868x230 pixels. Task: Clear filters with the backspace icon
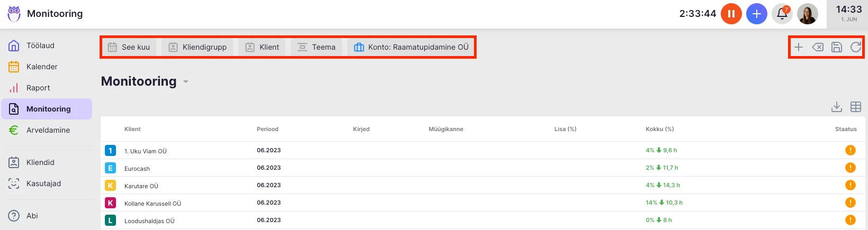(817, 47)
